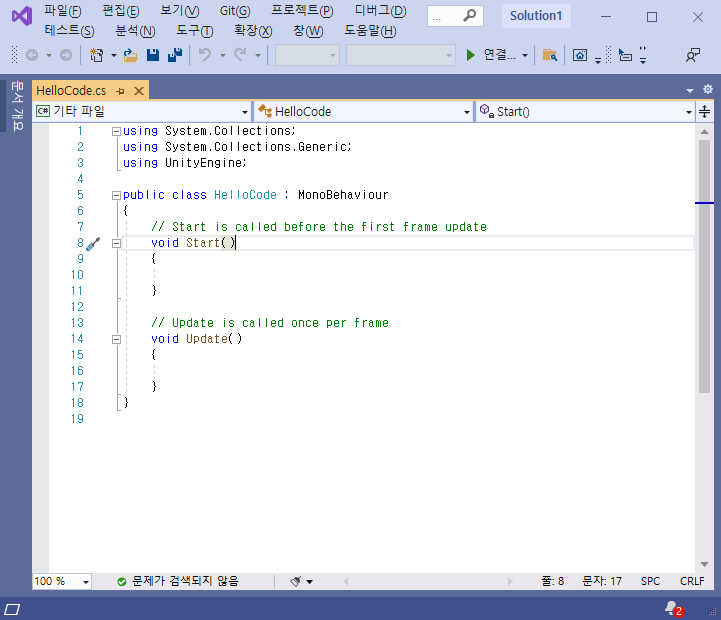Click the no issues found check icon
Viewport: 721px width, 620px height.
pyautogui.click(x=121, y=582)
